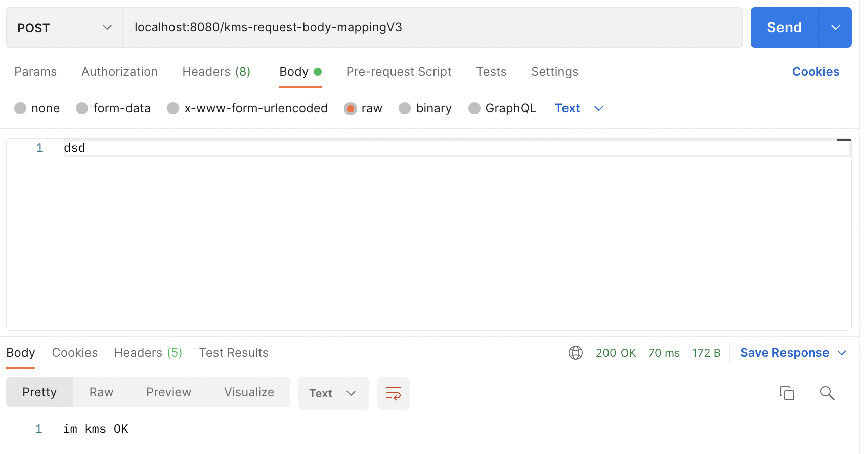This screenshot has width=868, height=454.
Task: Open the Authorization tab
Action: (x=119, y=72)
